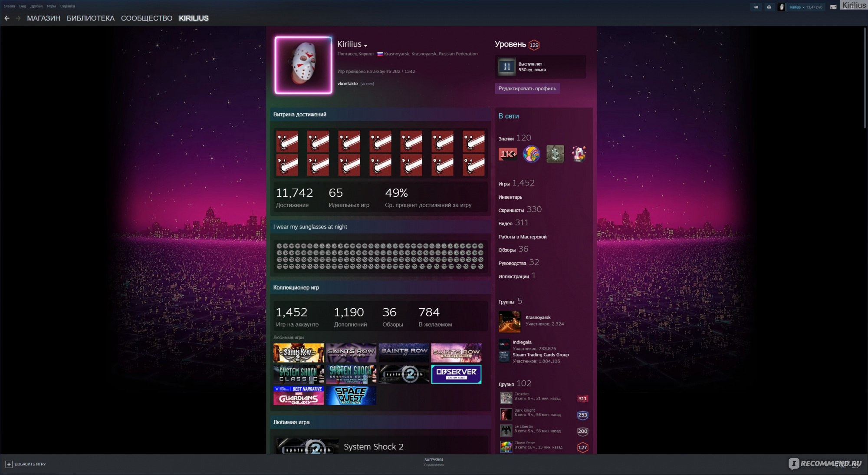Open the Иллюстрации 1 link
The image size is (868, 475).
[517, 276]
